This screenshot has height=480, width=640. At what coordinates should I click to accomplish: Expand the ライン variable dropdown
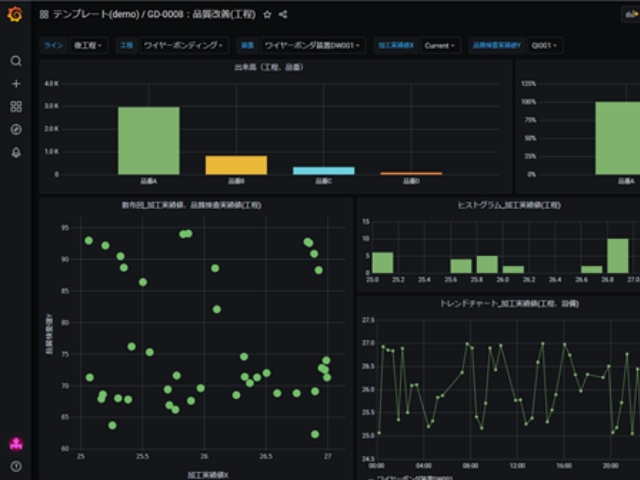point(88,45)
